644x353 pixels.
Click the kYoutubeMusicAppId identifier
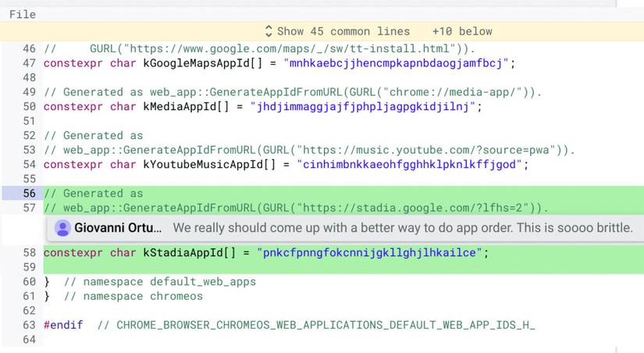[203, 165]
